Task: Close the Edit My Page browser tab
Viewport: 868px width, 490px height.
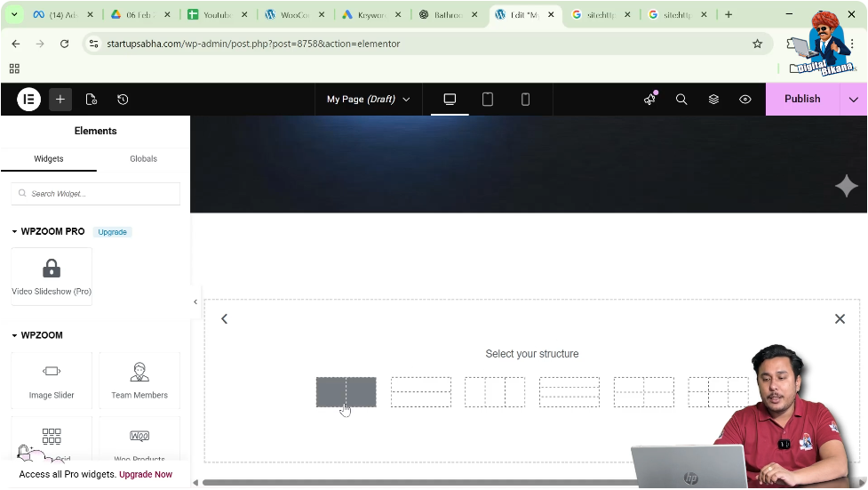Action: (x=551, y=15)
